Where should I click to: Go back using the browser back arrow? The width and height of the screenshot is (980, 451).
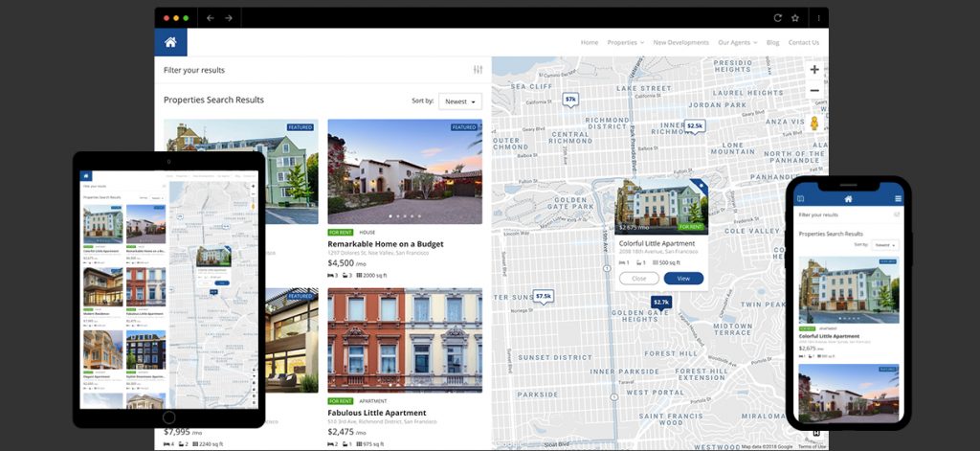(x=210, y=18)
